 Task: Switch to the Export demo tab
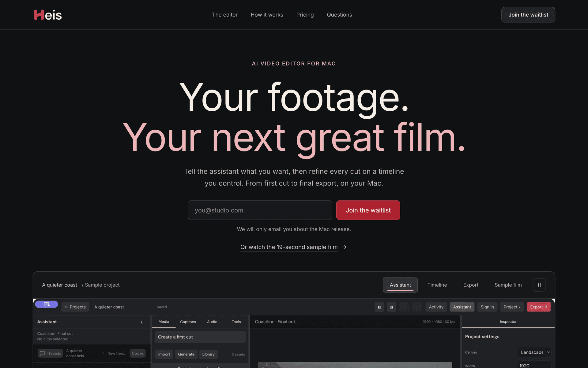coord(471,285)
